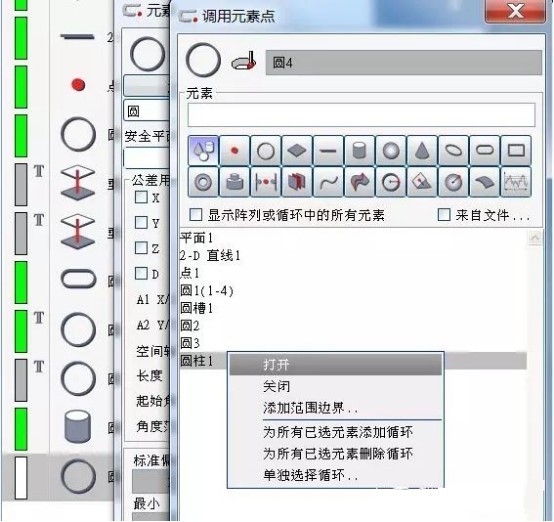Select the cylinder element filter icon

(360, 151)
